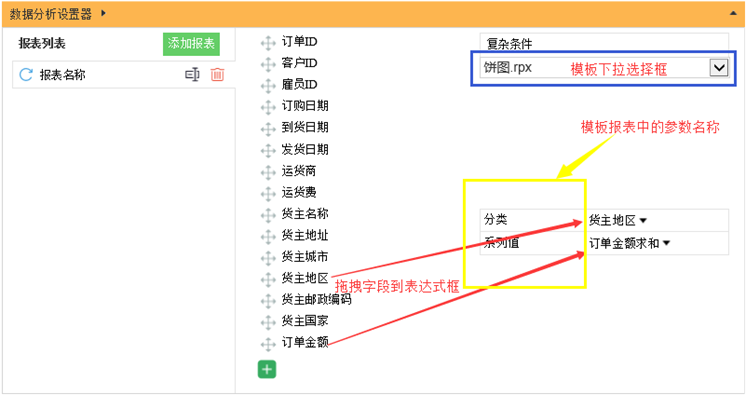This screenshot has height=395, width=746.
Task: Click the drag handle icon beside 订购日期
Action: pyautogui.click(x=268, y=107)
